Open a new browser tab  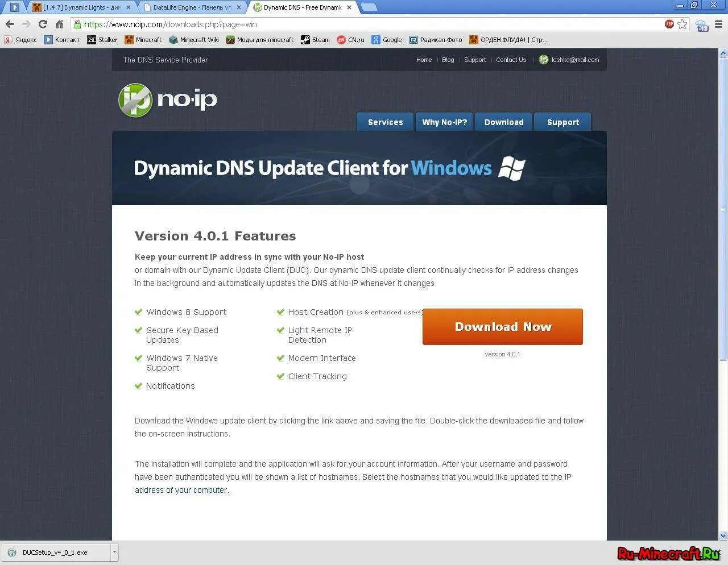pyautogui.click(x=369, y=7)
